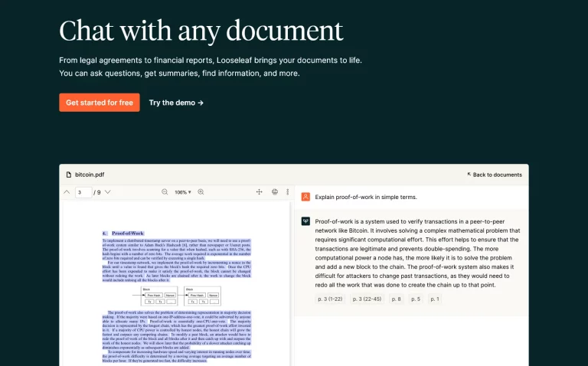This screenshot has height=366, width=588.
Task: Click the page number input field
Action: [83, 192]
